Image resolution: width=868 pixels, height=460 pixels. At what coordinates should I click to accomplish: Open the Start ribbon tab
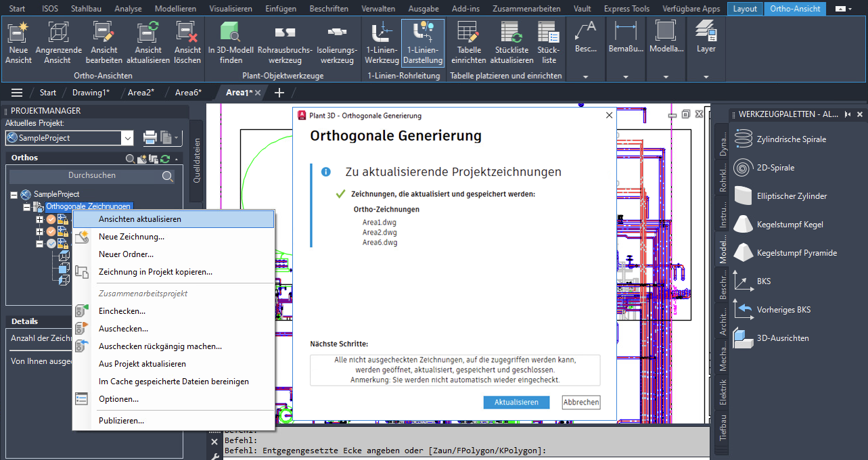coord(18,9)
